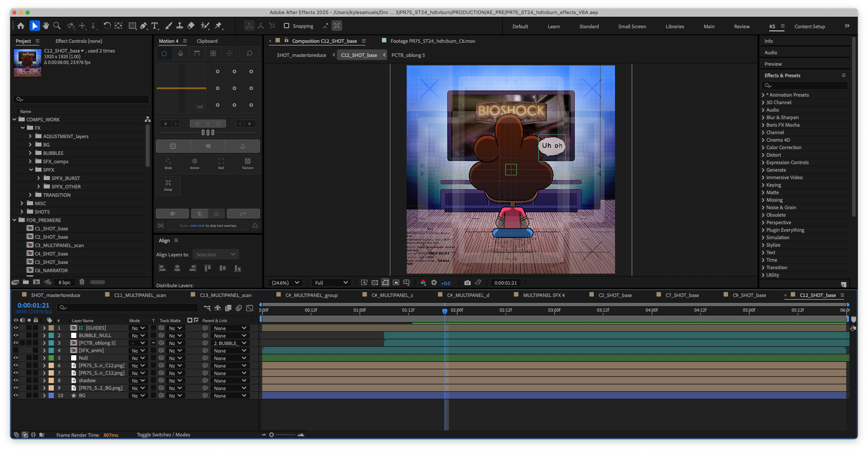The width and height of the screenshot is (868, 451).
Task: Select the Roto Brush tool
Action: tap(205, 26)
